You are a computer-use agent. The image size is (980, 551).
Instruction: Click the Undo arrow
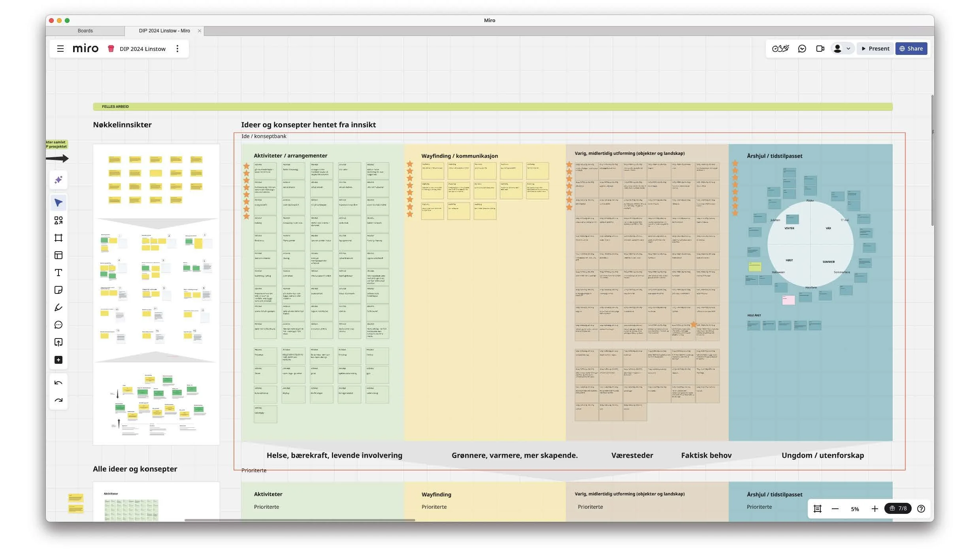58,383
